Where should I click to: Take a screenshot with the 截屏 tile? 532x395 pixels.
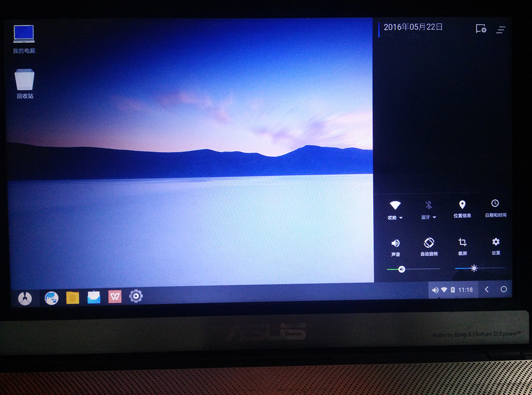(463, 247)
